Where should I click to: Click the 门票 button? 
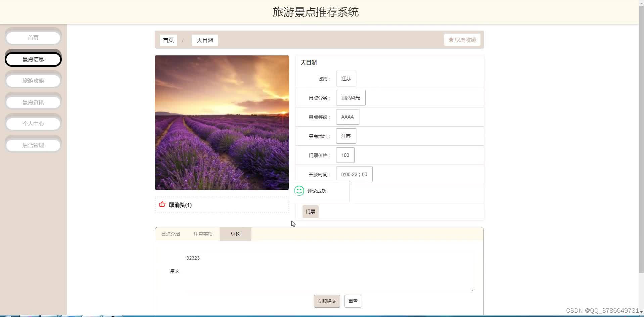[311, 212]
